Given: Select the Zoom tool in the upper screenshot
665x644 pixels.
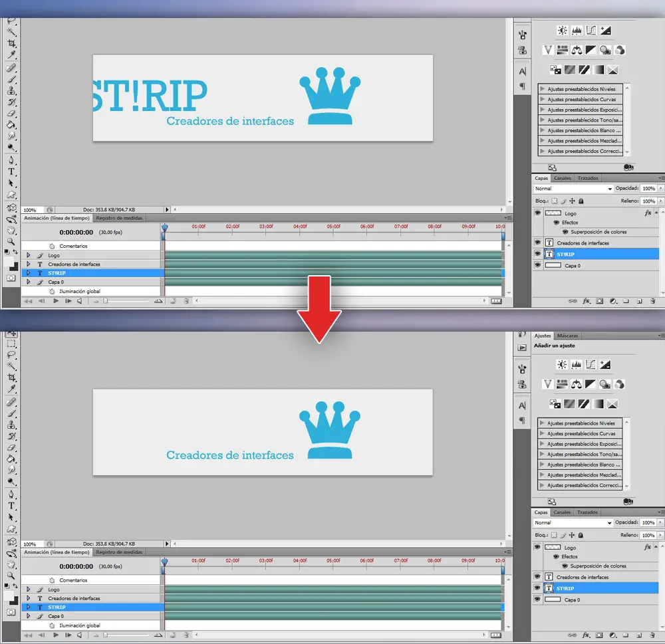Looking at the screenshot, I should coord(11,242).
